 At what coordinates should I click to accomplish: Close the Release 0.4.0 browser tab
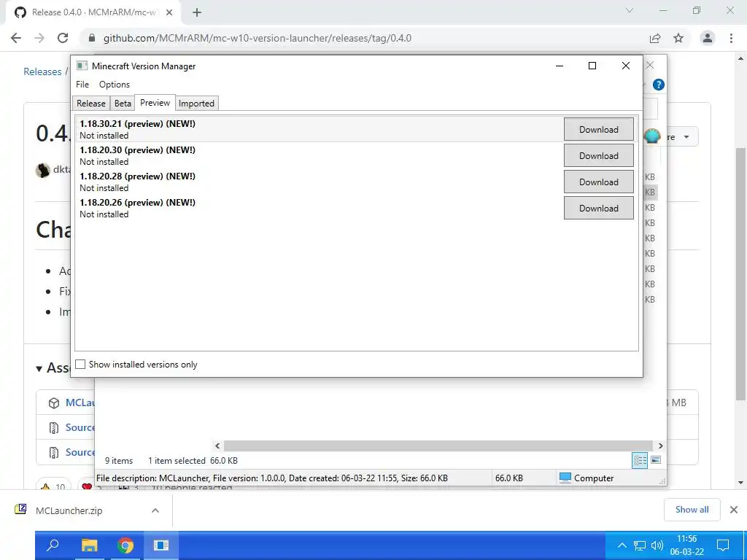coord(169,12)
